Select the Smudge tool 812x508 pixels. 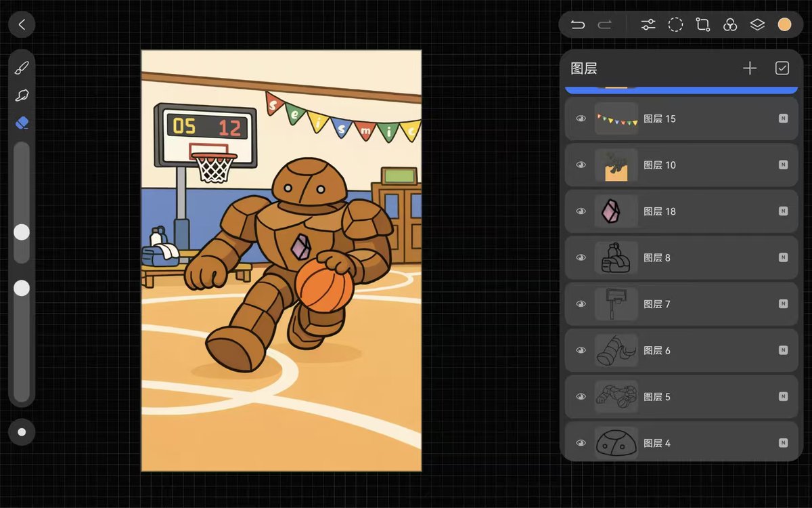22,95
